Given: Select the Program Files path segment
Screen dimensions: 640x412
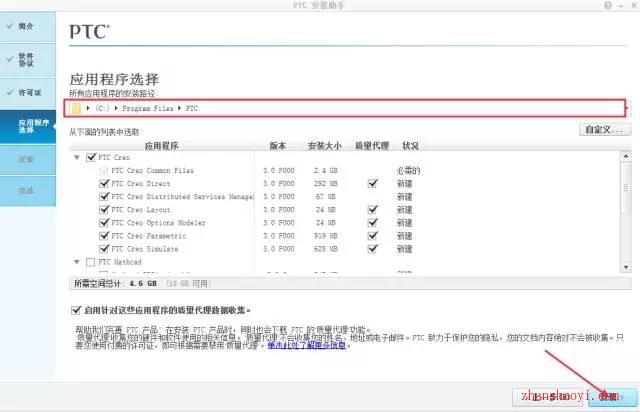Looking at the screenshot, I should (148, 108).
